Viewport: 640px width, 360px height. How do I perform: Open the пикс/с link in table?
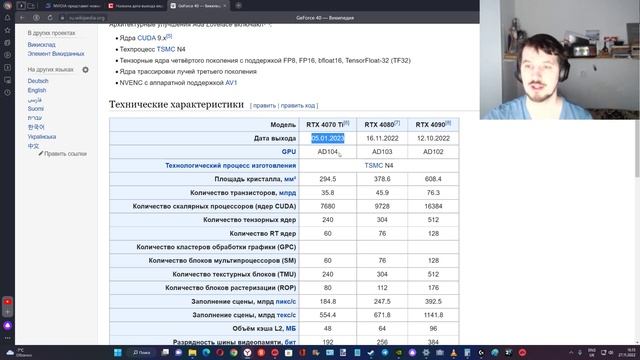(x=286, y=301)
